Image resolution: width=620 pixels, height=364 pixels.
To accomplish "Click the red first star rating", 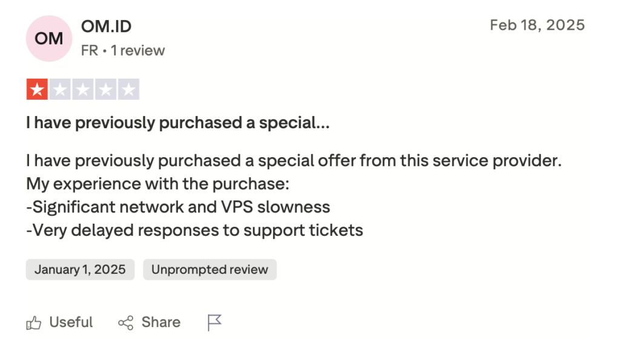I will coord(37,89).
